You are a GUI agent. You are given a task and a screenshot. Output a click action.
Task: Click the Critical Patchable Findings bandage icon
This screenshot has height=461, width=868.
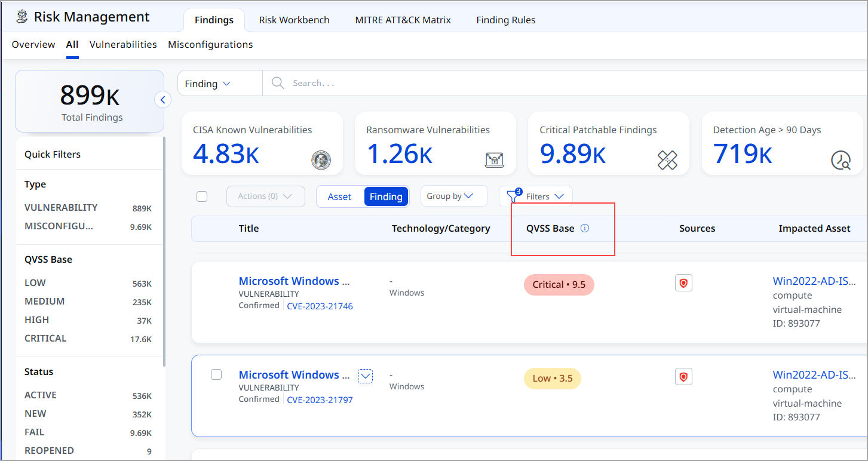667,160
